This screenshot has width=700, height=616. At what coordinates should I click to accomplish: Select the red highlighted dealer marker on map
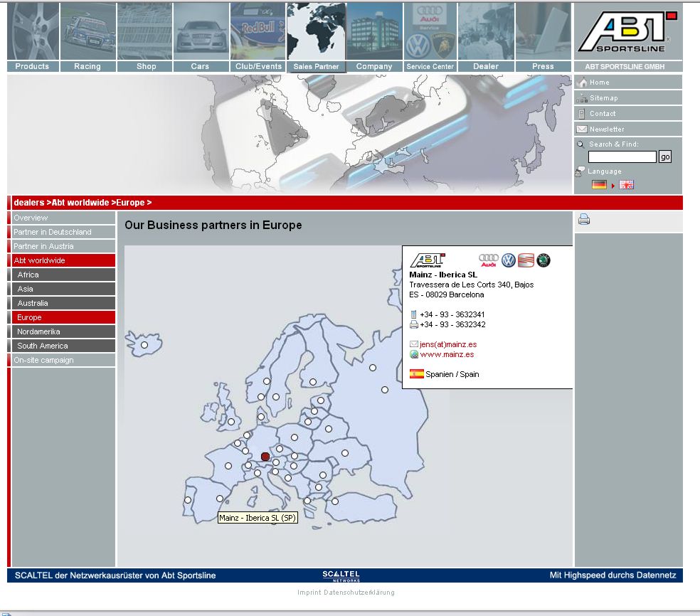tap(265, 456)
